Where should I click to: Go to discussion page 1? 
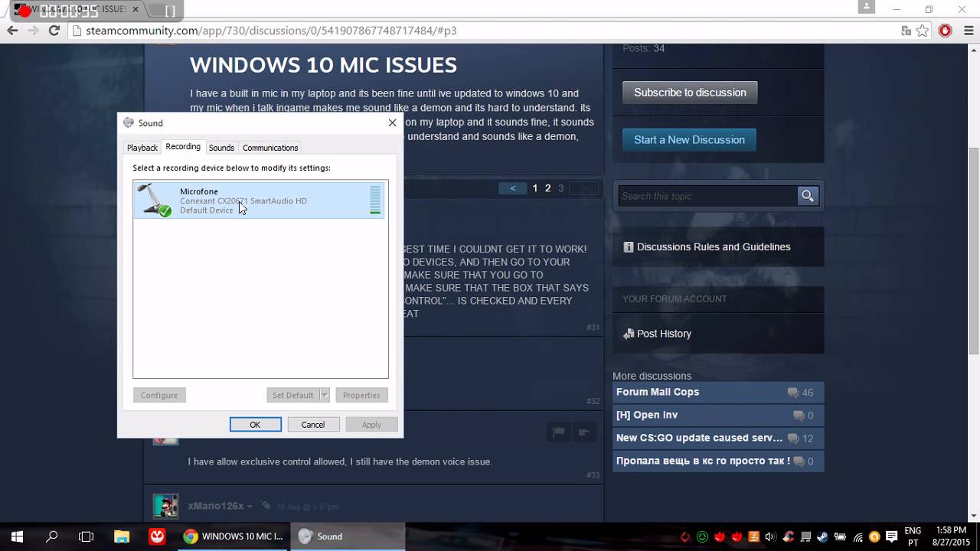pyautogui.click(x=535, y=188)
